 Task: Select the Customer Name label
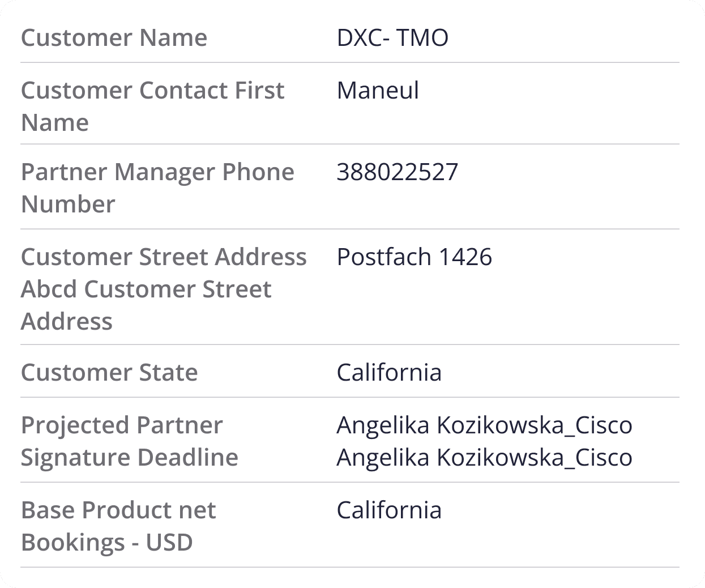[x=114, y=38]
